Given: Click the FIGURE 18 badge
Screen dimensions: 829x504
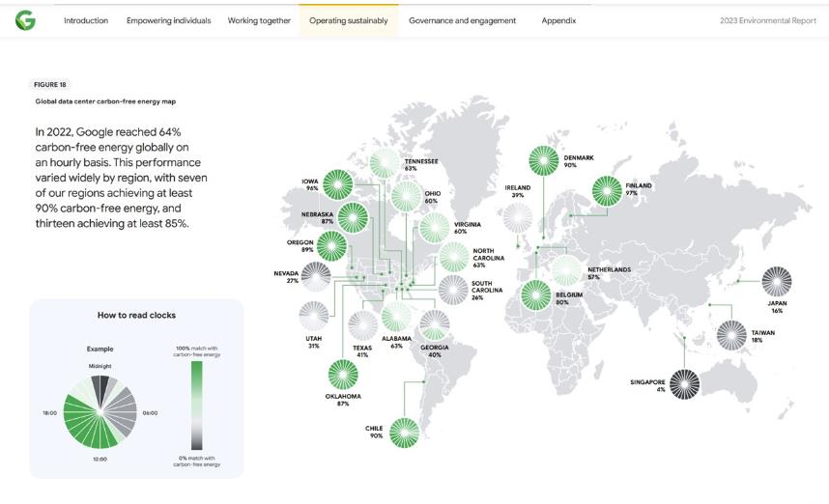Looking at the screenshot, I should (x=49, y=85).
